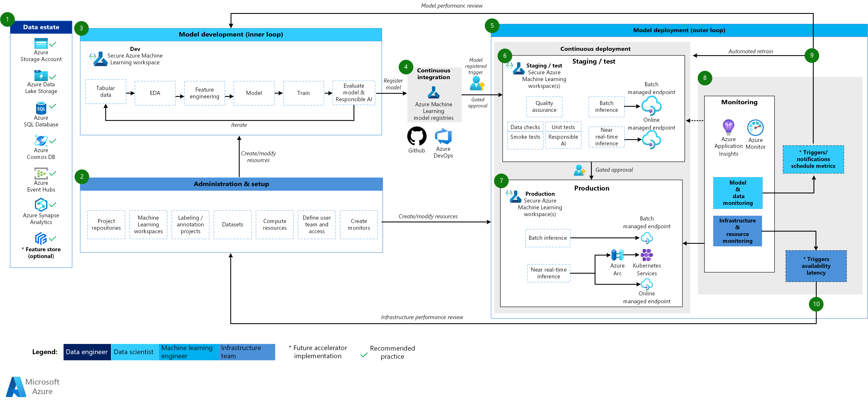Click the Administration & setup header

(x=231, y=184)
